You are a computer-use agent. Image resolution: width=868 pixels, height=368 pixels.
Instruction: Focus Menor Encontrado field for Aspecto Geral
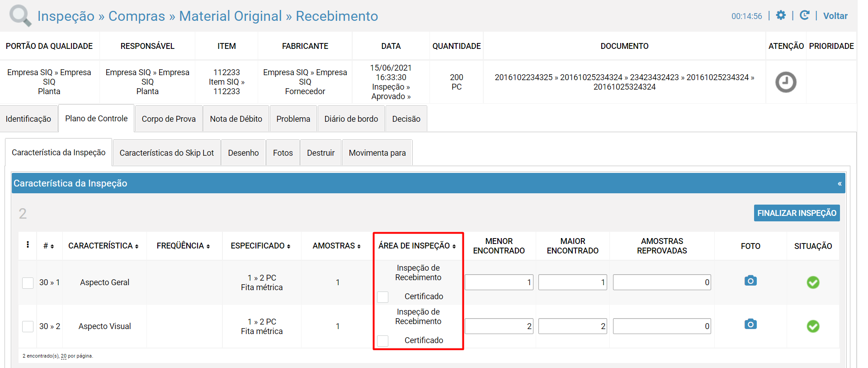(x=499, y=282)
